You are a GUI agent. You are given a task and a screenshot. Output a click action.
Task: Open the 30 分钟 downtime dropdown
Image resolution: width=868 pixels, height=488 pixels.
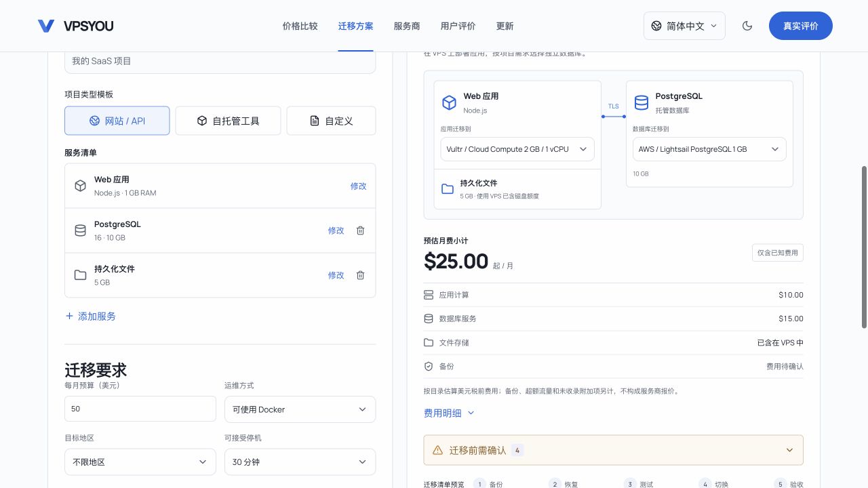[x=300, y=462]
